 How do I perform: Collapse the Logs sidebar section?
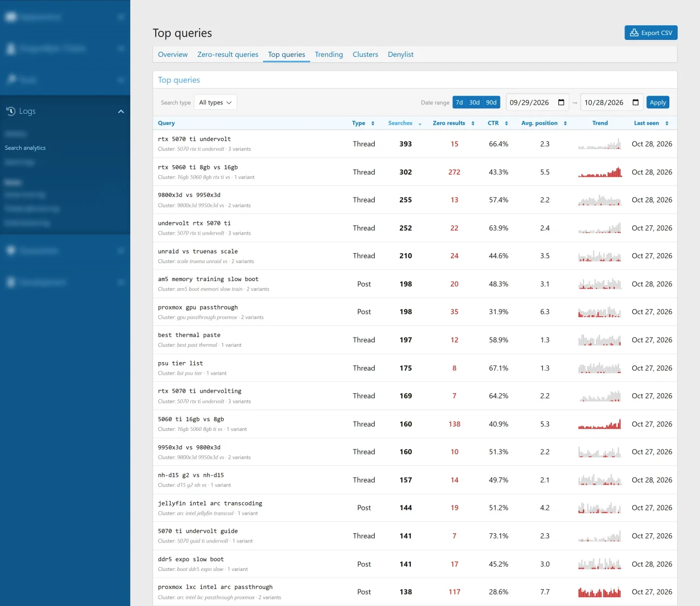click(x=121, y=112)
